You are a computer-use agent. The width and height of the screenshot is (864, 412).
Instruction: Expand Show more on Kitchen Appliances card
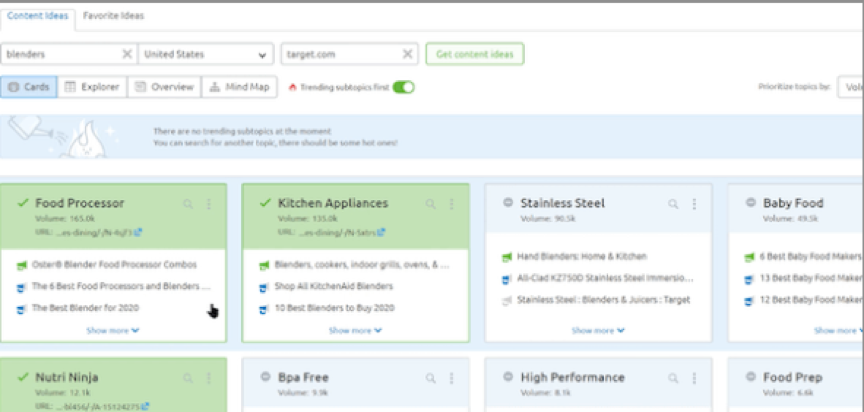[355, 330]
